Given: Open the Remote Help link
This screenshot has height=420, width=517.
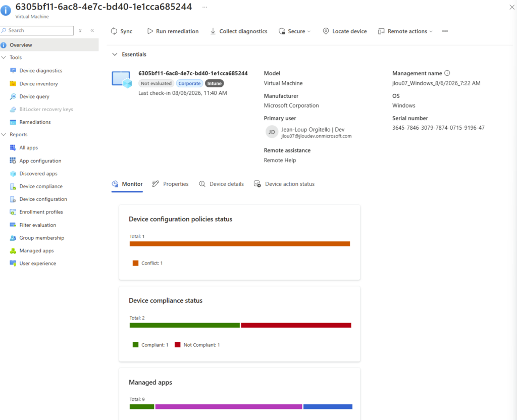Looking at the screenshot, I should pyautogui.click(x=280, y=160).
